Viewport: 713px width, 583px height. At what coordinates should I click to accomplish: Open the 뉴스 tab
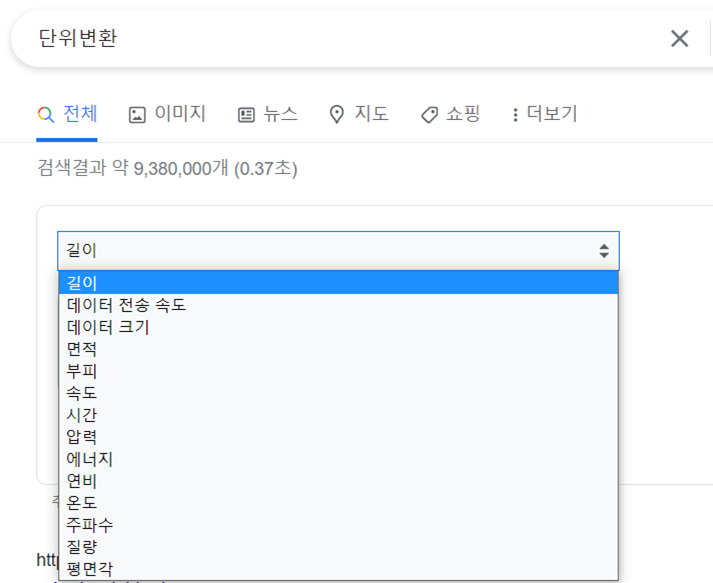(x=267, y=114)
